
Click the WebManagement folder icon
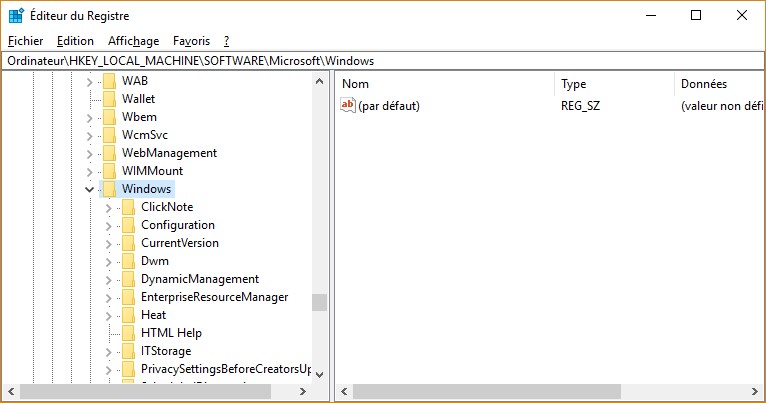coord(109,153)
